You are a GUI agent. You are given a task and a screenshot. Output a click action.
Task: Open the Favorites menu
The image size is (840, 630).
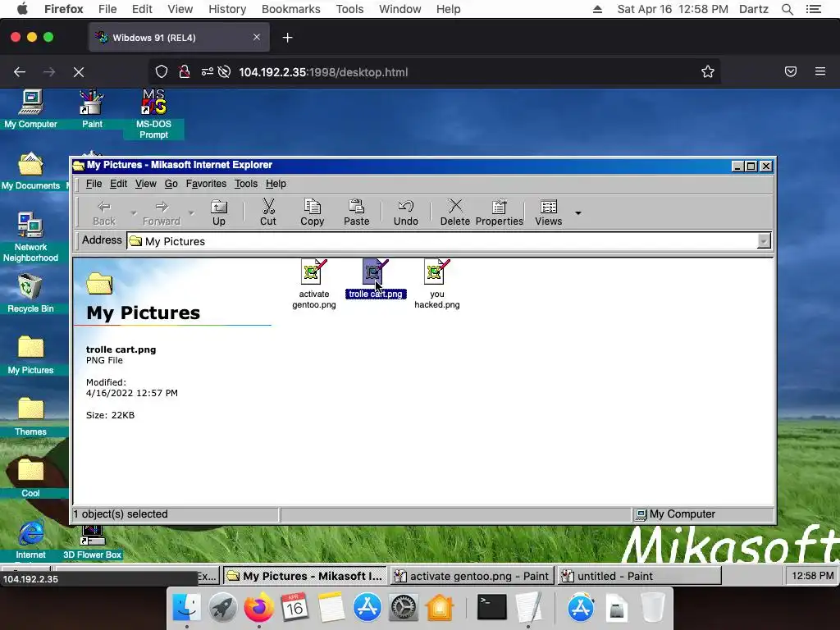pos(206,184)
